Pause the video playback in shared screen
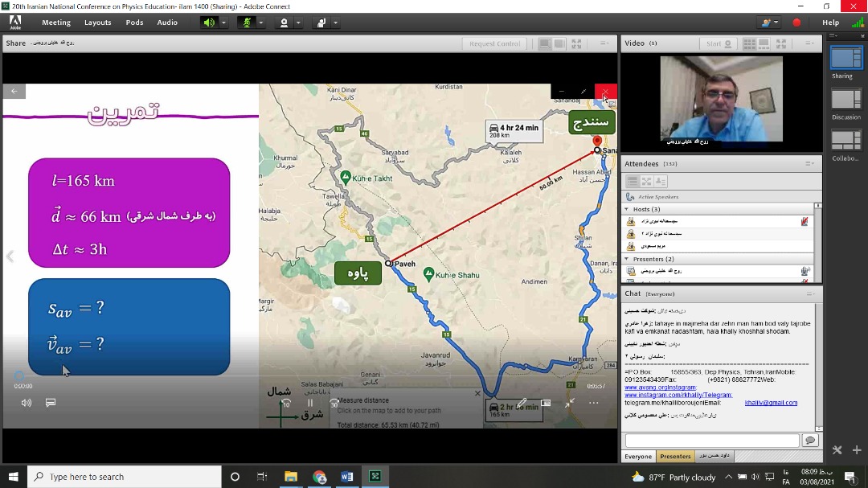 [x=310, y=403]
